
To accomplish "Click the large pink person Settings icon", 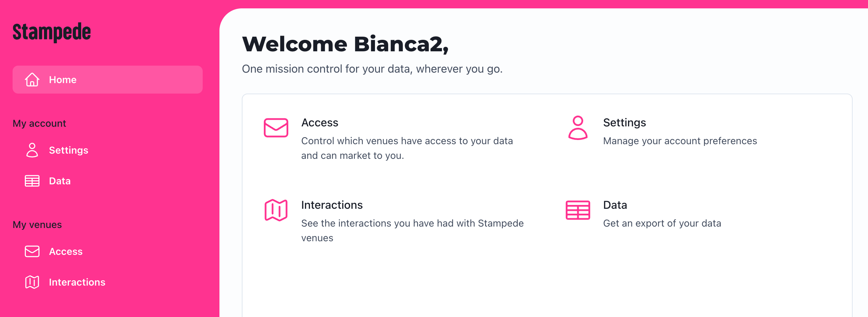I will pos(578,128).
